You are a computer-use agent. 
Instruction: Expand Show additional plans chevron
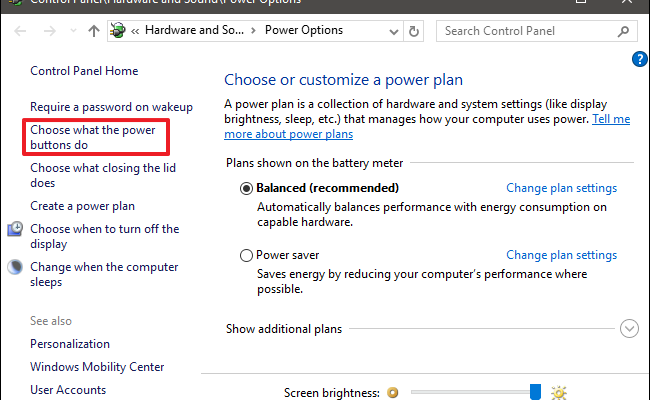point(629,328)
